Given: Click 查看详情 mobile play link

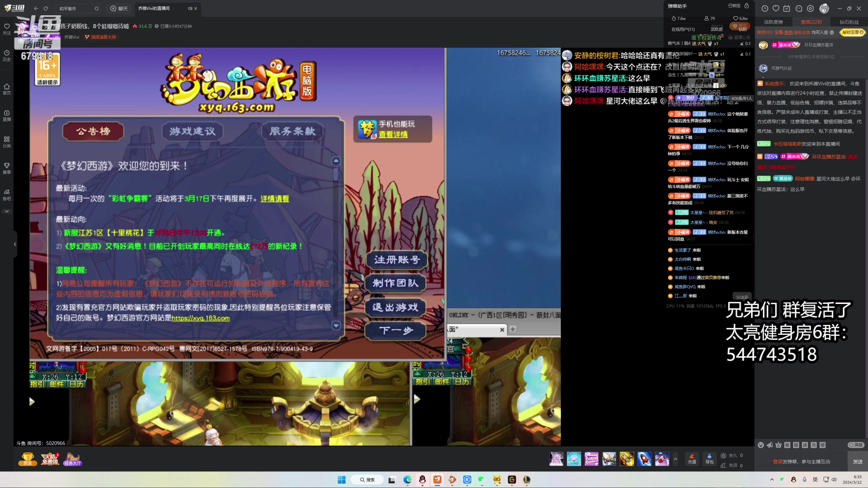Looking at the screenshot, I should [393, 135].
